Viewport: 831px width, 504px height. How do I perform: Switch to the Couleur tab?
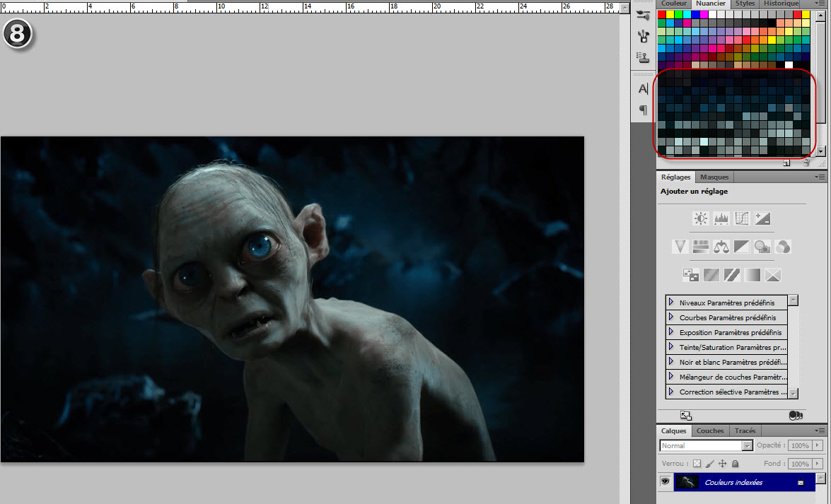pyautogui.click(x=673, y=4)
